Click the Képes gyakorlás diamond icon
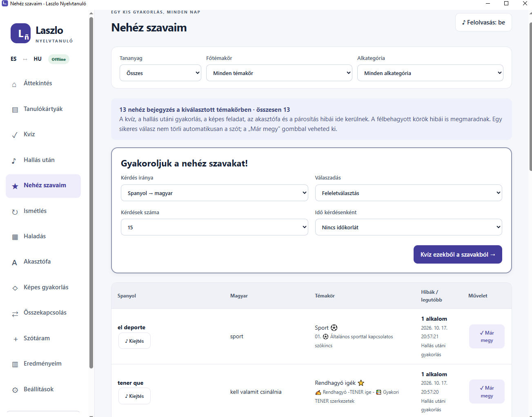This screenshot has width=532, height=417. pos(15,288)
